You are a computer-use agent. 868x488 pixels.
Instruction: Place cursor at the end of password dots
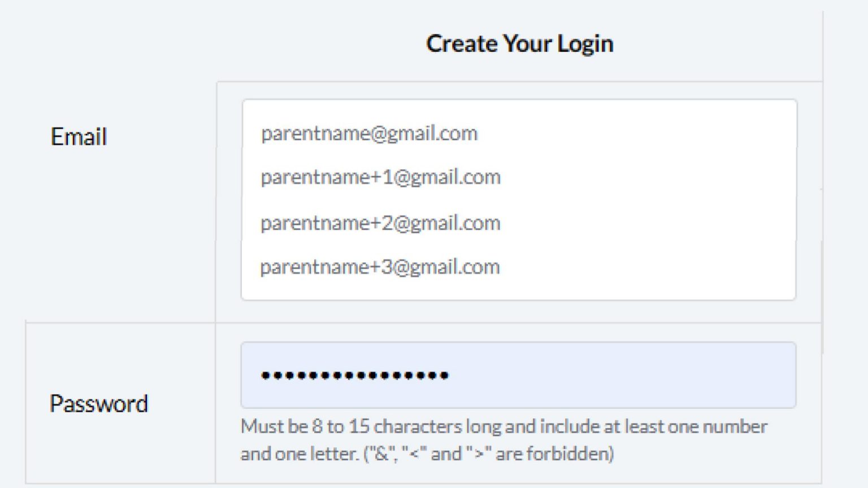pos(450,375)
